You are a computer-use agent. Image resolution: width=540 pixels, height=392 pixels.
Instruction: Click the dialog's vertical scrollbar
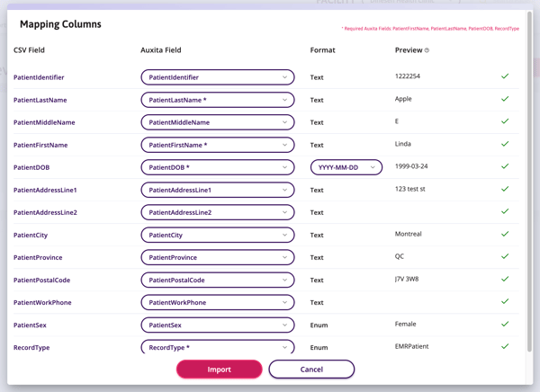pos(530,182)
